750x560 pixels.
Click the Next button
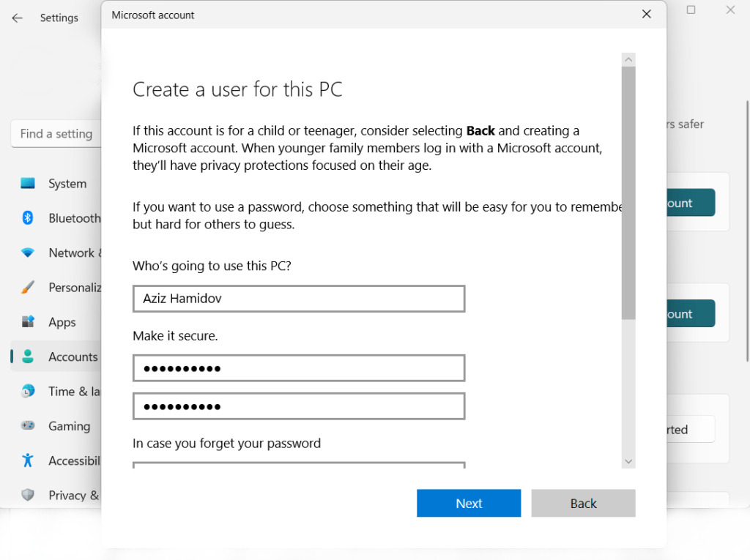[469, 503]
